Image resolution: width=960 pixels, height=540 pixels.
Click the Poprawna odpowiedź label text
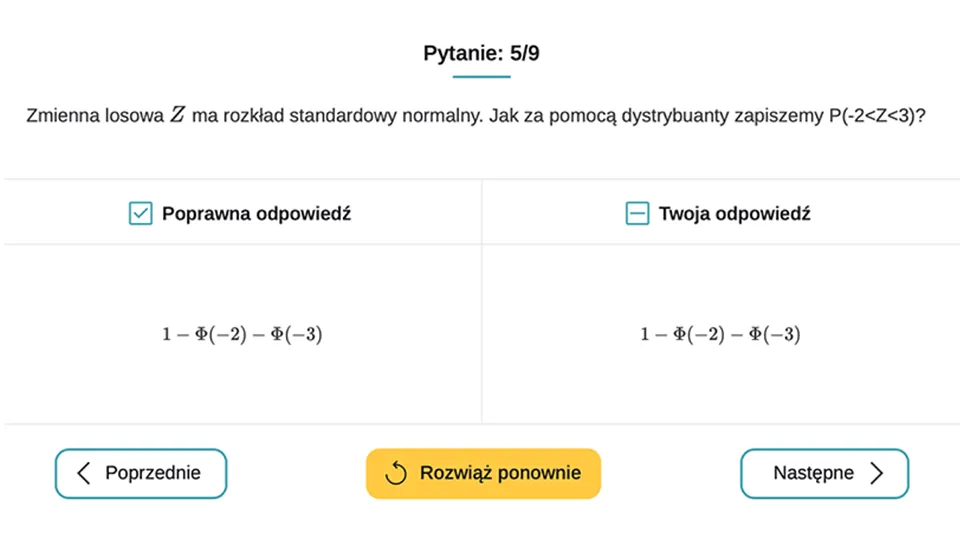pos(257,214)
